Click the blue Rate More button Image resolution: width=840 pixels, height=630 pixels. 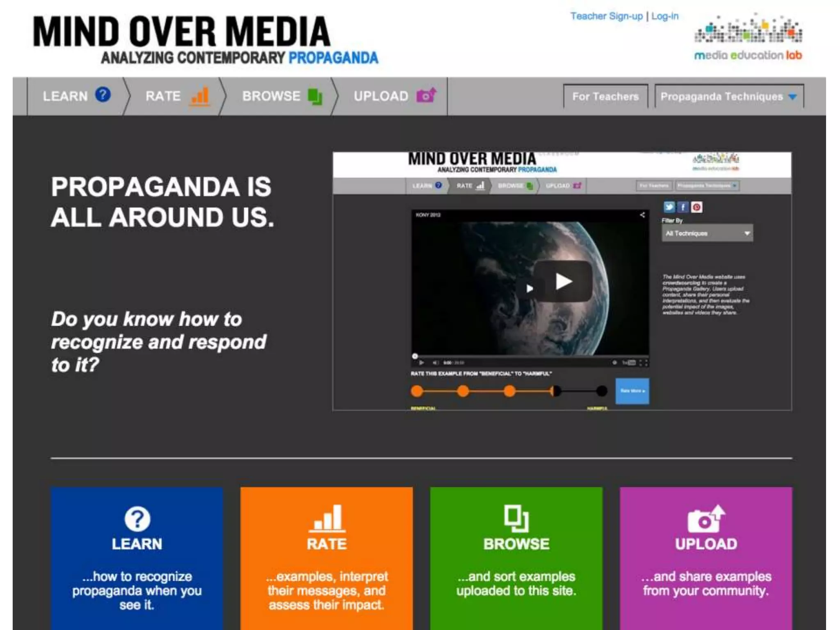(632, 391)
